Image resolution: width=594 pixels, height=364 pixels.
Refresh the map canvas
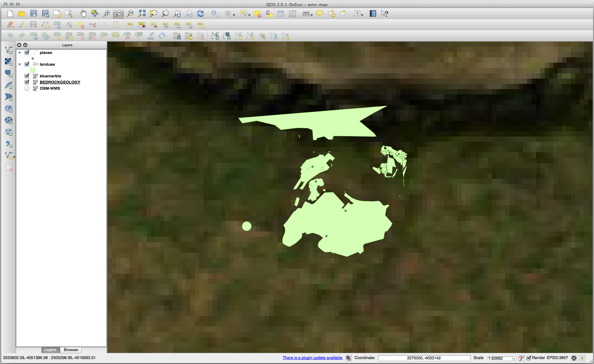tap(200, 13)
